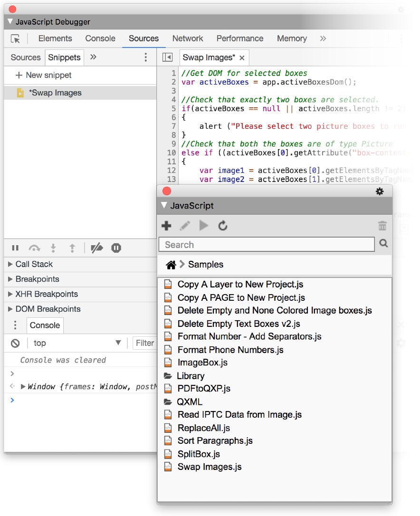Select Swap Images.js script

[210, 467]
